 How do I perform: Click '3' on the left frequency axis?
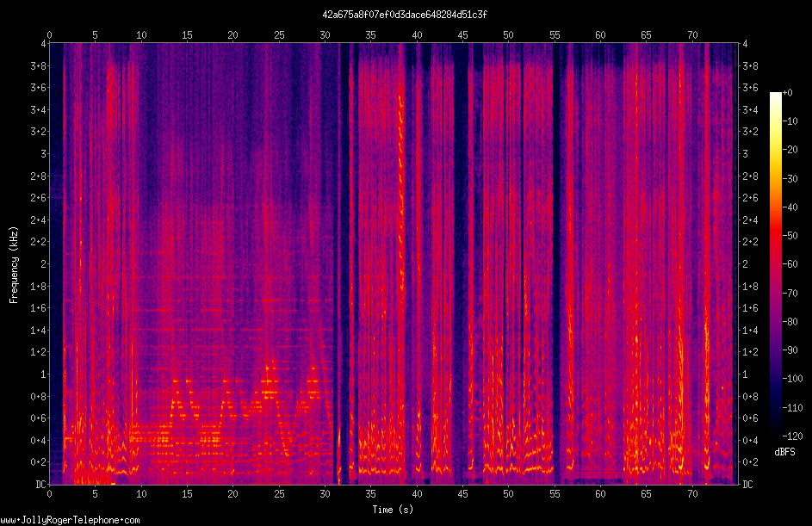[43, 154]
